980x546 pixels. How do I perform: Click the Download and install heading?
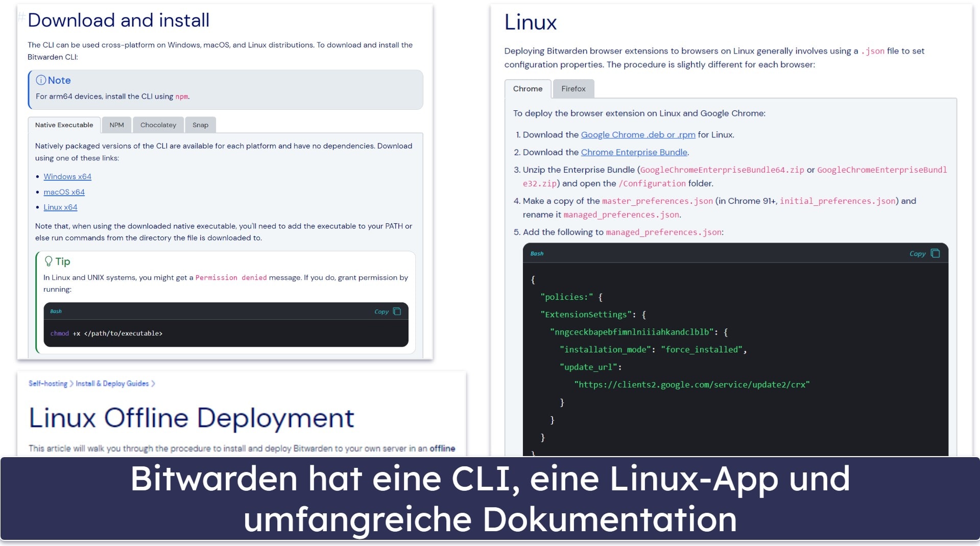pyautogui.click(x=118, y=20)
